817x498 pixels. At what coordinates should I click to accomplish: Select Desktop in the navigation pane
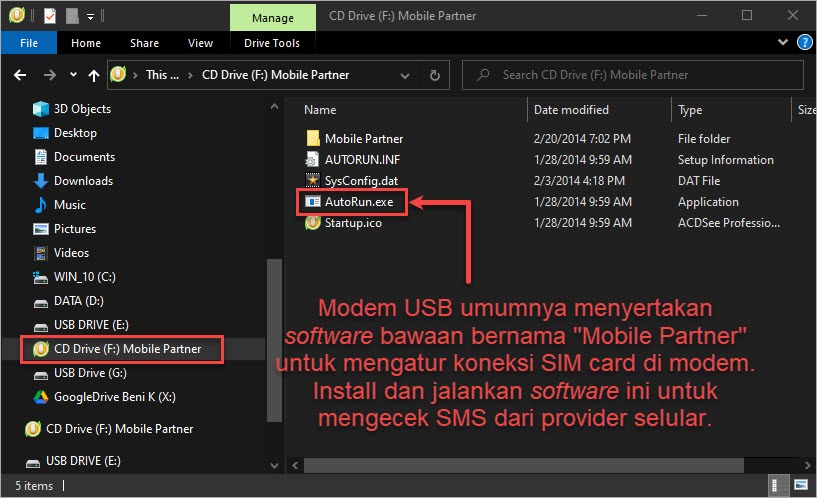coord(75,133)
